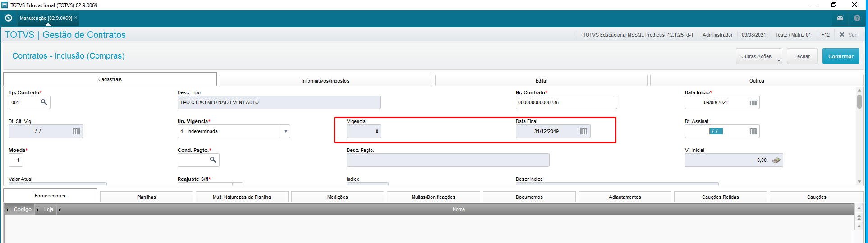Open the Medições tab

(x=338, y=197)
